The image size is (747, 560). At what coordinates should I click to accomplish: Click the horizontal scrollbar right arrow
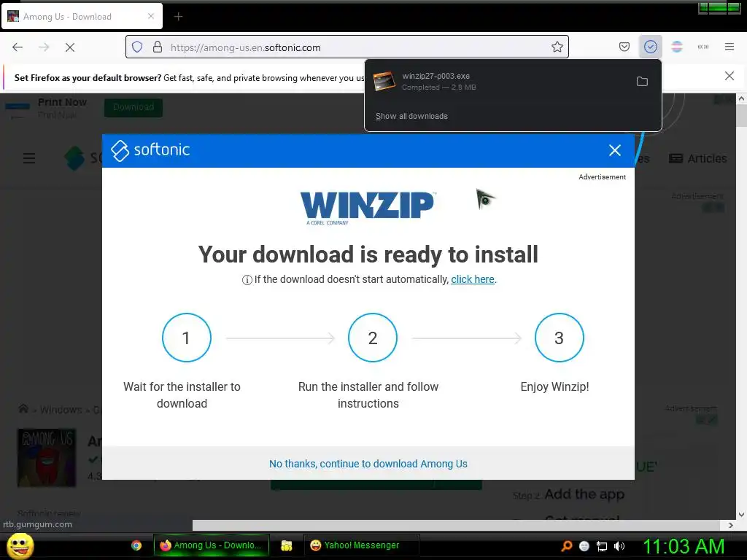coord(731,525)
